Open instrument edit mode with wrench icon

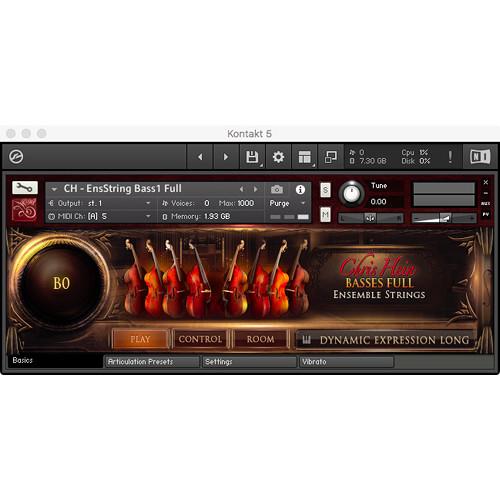(x=25, y=188)
